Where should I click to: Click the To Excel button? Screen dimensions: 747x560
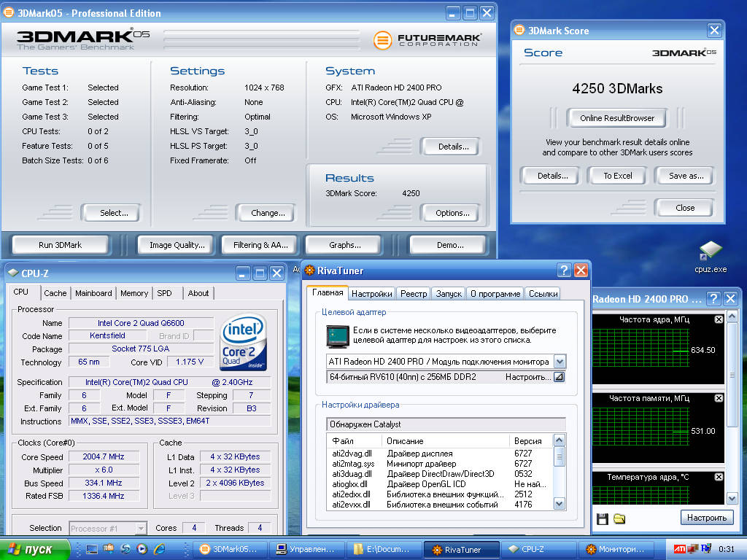(618, 176)
